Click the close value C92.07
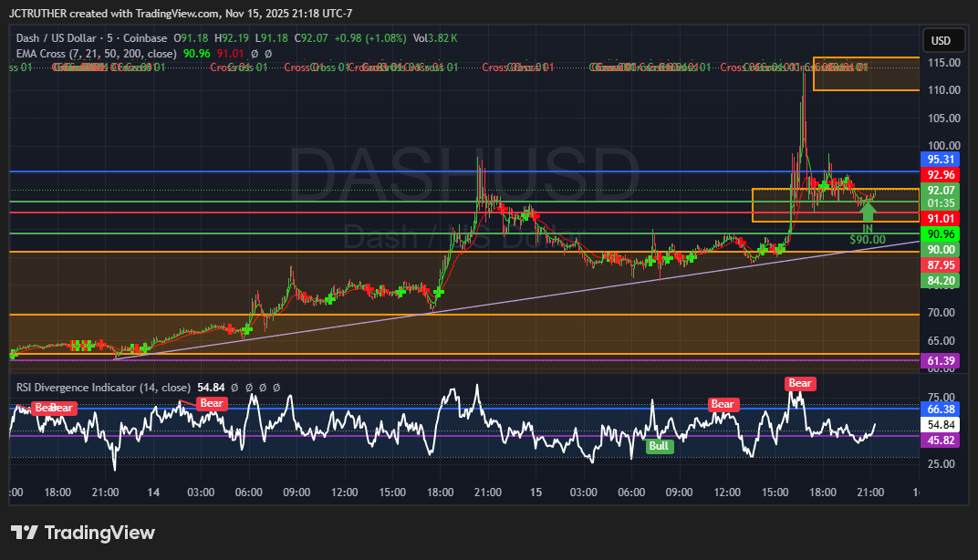Viewport: 978px width, 560px height. [311, 38]
